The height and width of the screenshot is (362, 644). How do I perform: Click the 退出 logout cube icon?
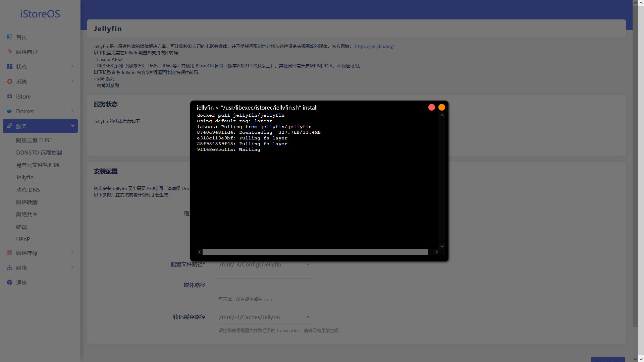[10, 282]
